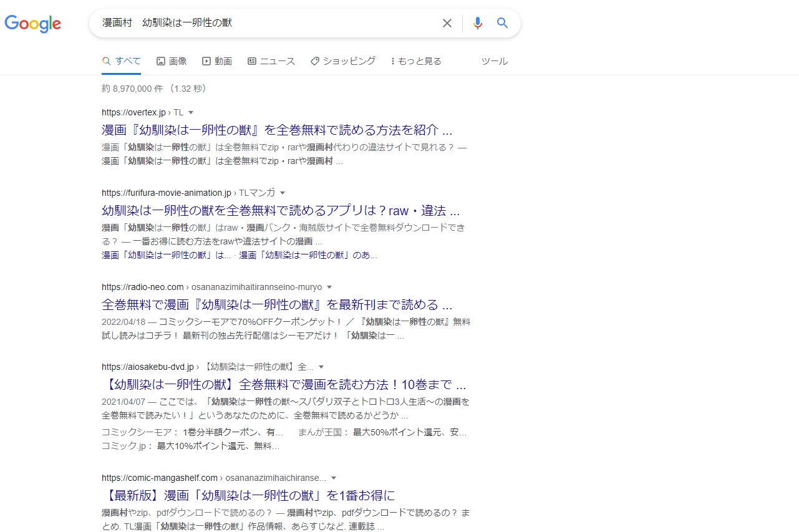
Task: Click コミックシーモア: 1巻分半額クーポン text
Action: pos(192,432)
